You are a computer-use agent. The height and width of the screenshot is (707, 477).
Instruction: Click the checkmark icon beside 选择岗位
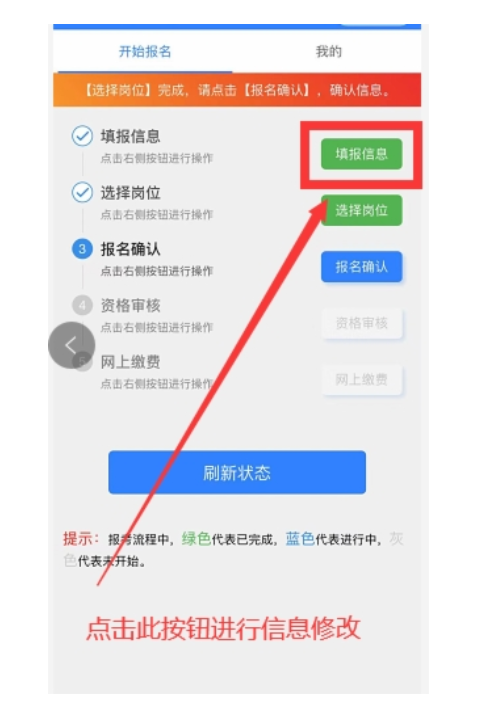82,192
